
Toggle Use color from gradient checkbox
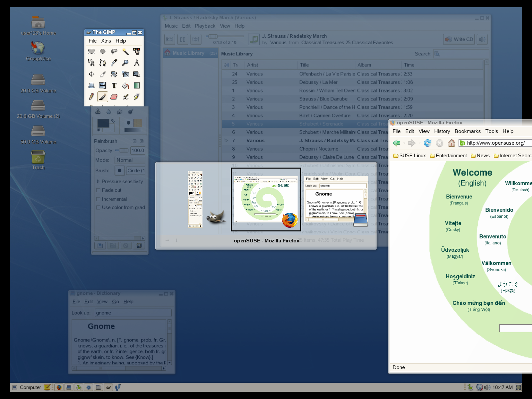coord(98,207)
